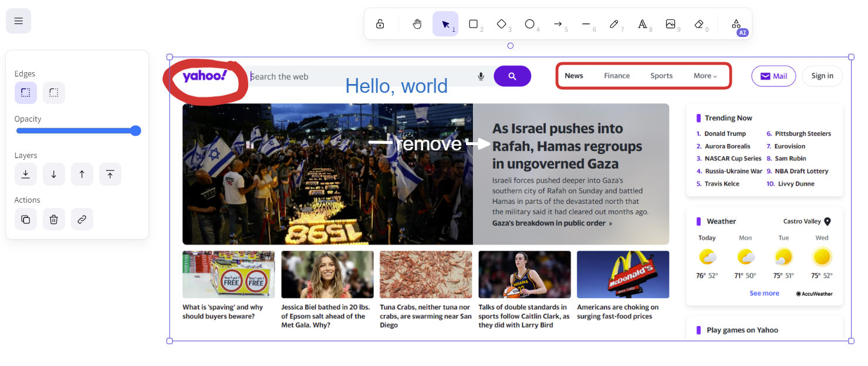Click Today's weather forecast icon
The width and height of the screenshot is (868, 366).
(x=707, y=257)
